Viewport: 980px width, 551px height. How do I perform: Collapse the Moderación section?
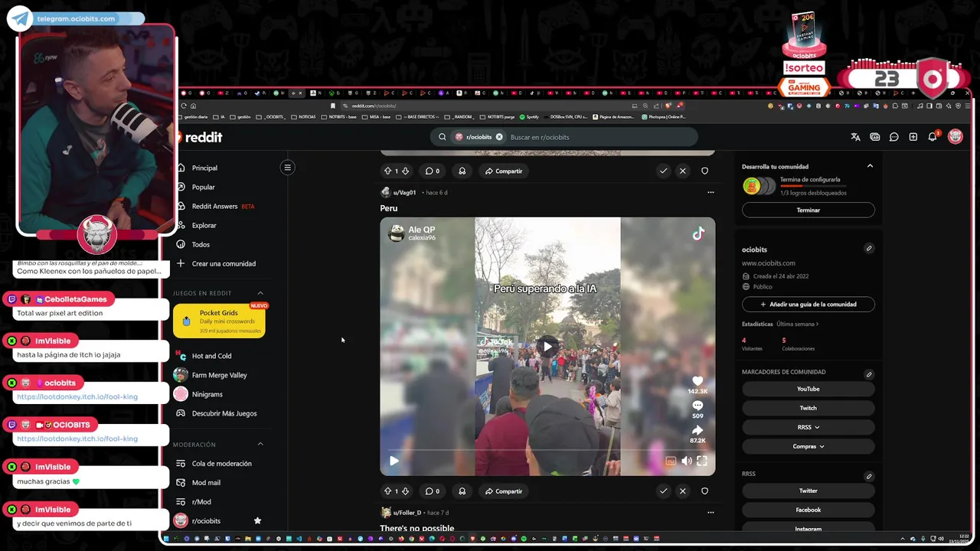(x=260, y=444)
